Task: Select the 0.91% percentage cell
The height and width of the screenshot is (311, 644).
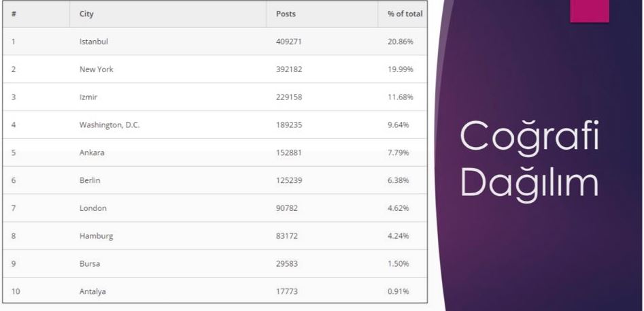Action: coord(399,292)
